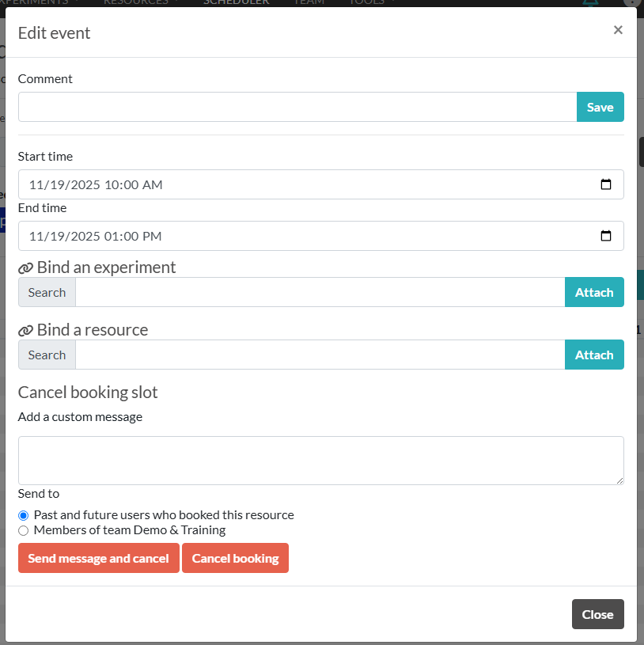This screenshot has width=644, height=645.
Task: Focus the Comment text field
Action: [297, 107]
